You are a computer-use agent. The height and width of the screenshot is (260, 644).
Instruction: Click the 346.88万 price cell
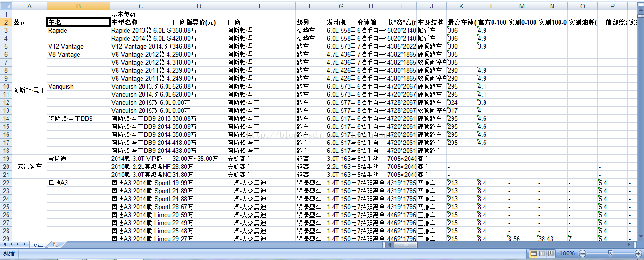click(199, 46)
